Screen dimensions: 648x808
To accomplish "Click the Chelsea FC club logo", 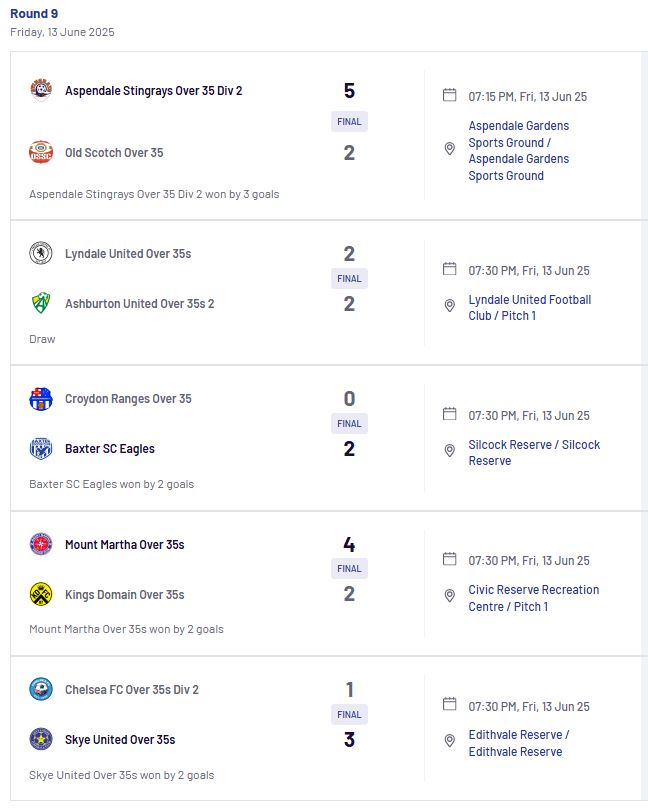I will pyautogui.click(x=41, y=689).
